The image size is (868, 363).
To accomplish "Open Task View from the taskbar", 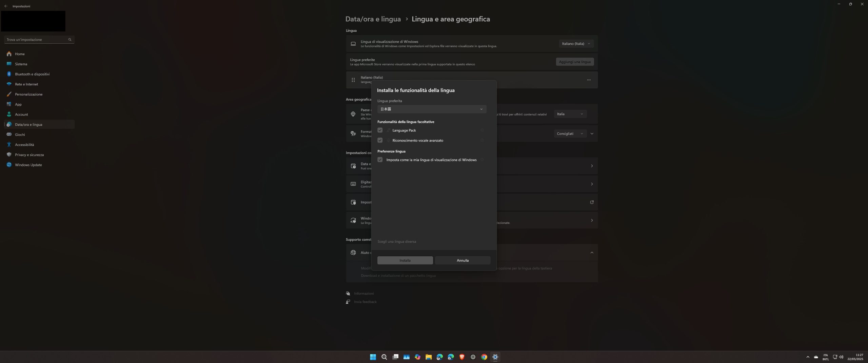I will (395, 357).
